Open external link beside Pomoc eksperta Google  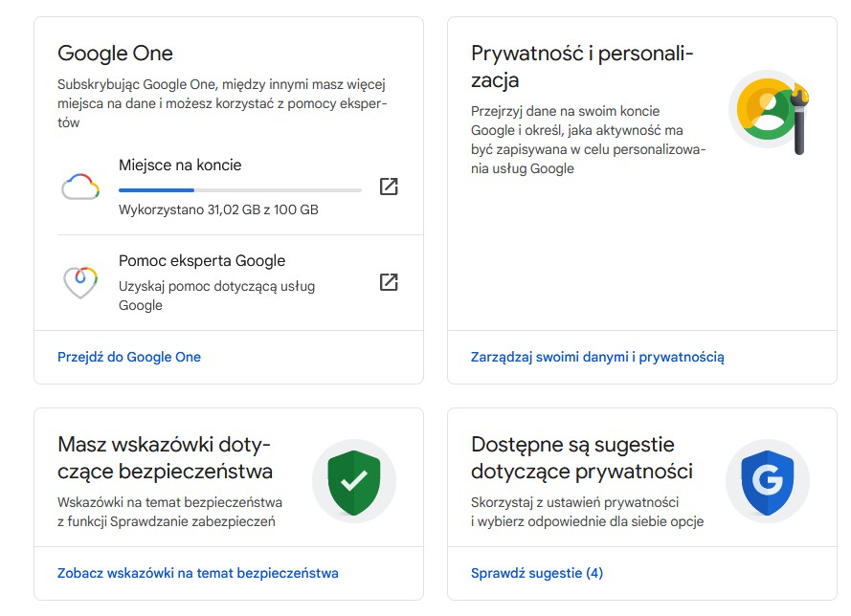389,282
